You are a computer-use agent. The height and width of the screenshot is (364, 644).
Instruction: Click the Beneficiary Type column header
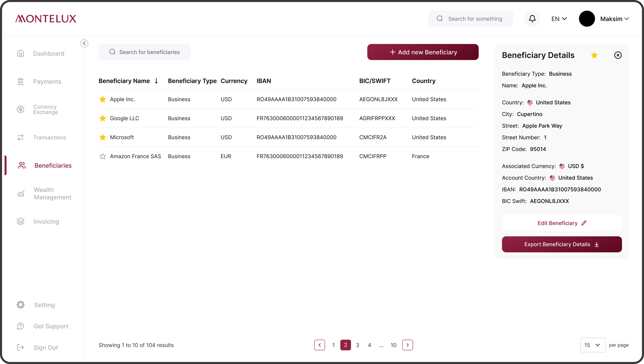click(192, 81)
